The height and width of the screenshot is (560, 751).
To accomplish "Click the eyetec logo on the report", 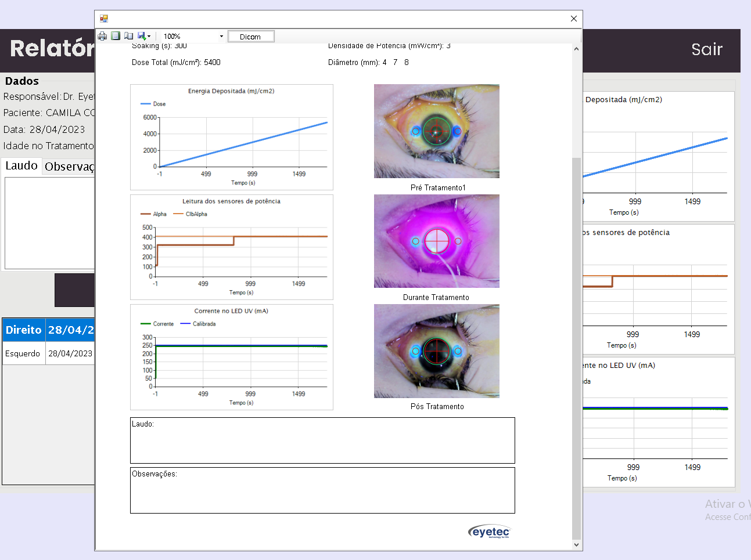I will click(x=489, y=532).
